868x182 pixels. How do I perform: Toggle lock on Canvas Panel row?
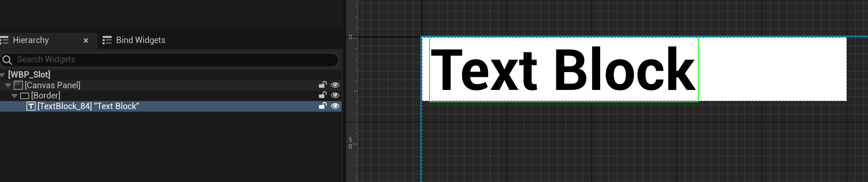(x=323, y=85)
